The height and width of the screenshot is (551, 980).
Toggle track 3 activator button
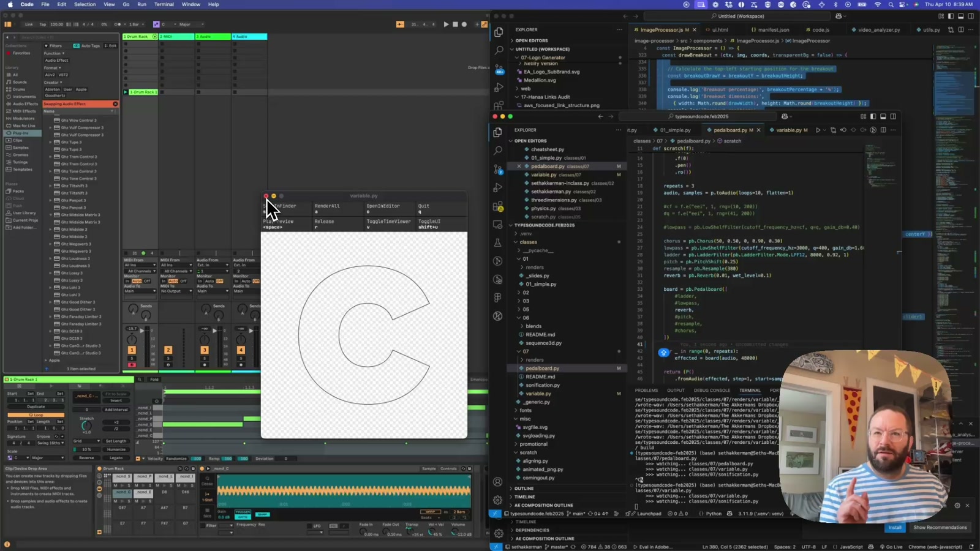[x=205, y=350]
